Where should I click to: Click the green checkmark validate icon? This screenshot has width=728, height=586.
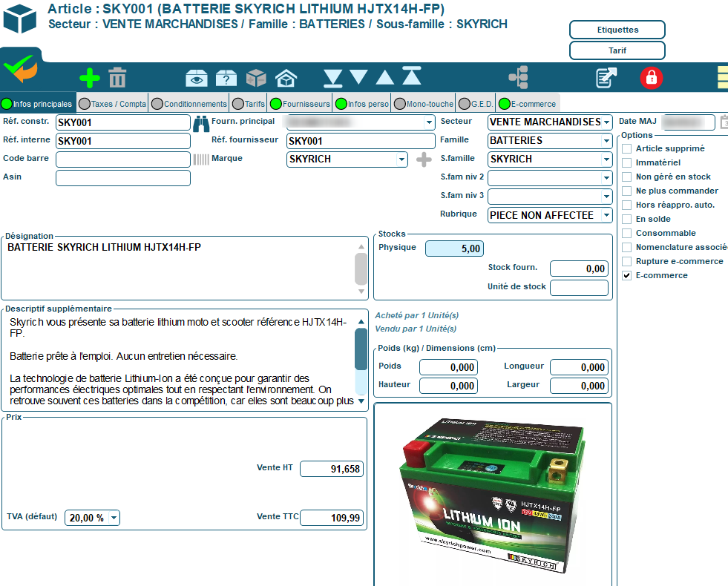[21, 69]
